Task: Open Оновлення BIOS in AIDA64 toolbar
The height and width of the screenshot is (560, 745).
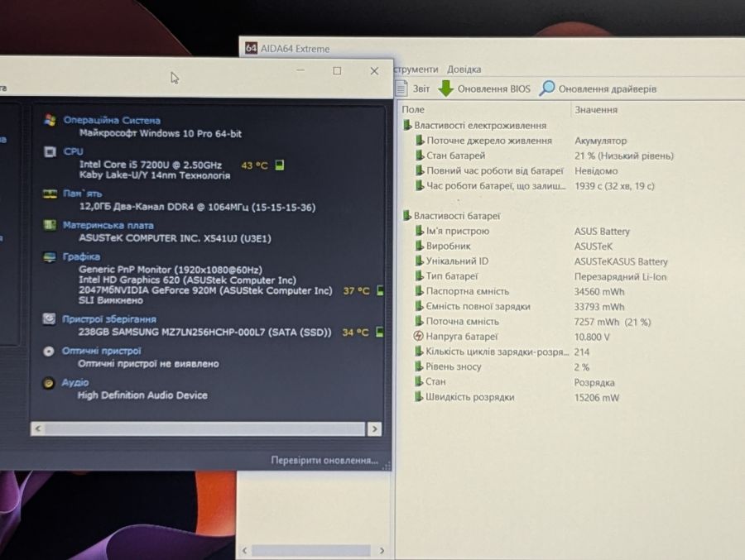Action: click(x=493, y=89)
